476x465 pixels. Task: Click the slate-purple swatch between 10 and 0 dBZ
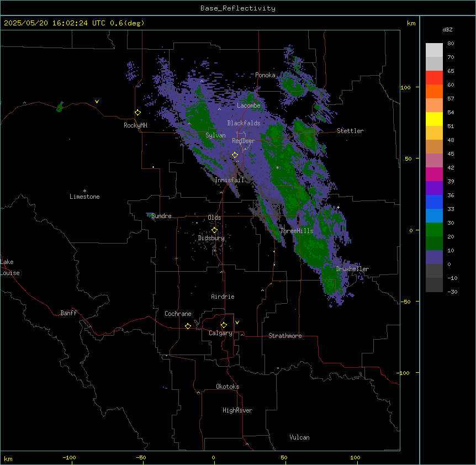(435, 257)
